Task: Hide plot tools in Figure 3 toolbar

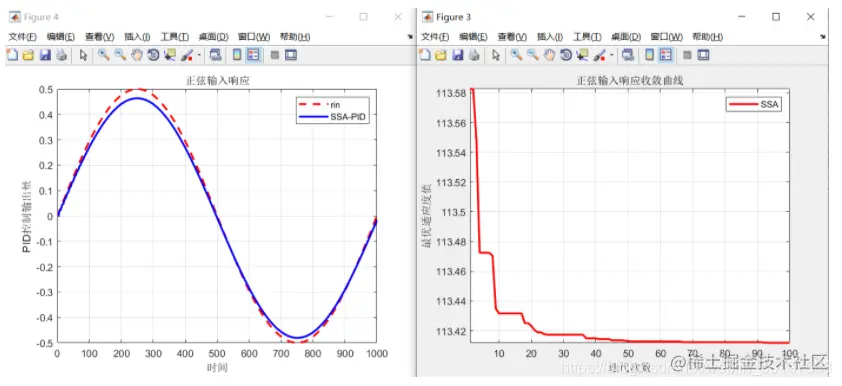Action: [x=687, y=55]
